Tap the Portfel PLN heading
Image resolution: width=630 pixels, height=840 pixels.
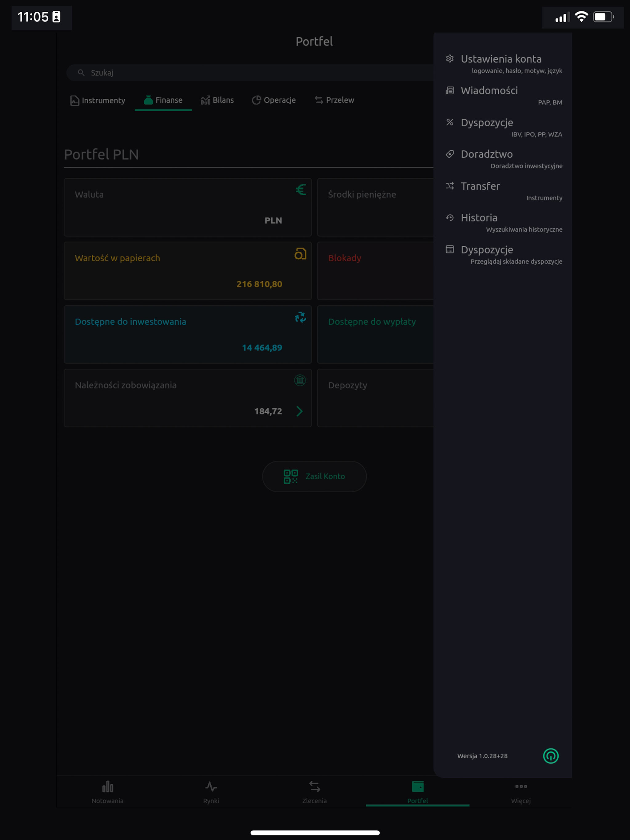101,155
